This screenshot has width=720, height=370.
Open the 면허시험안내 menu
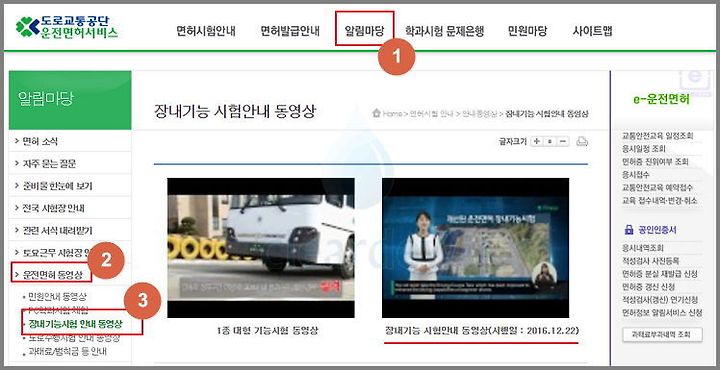[x=206, y=31]
